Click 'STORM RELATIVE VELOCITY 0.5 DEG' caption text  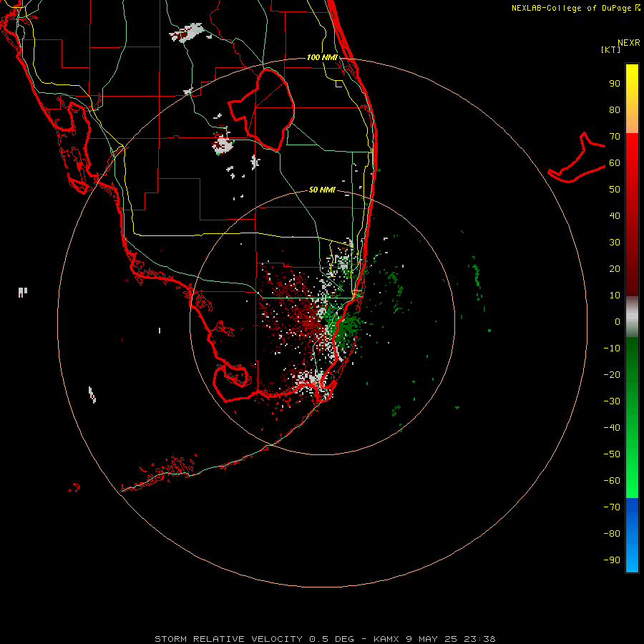pos(254,639)
